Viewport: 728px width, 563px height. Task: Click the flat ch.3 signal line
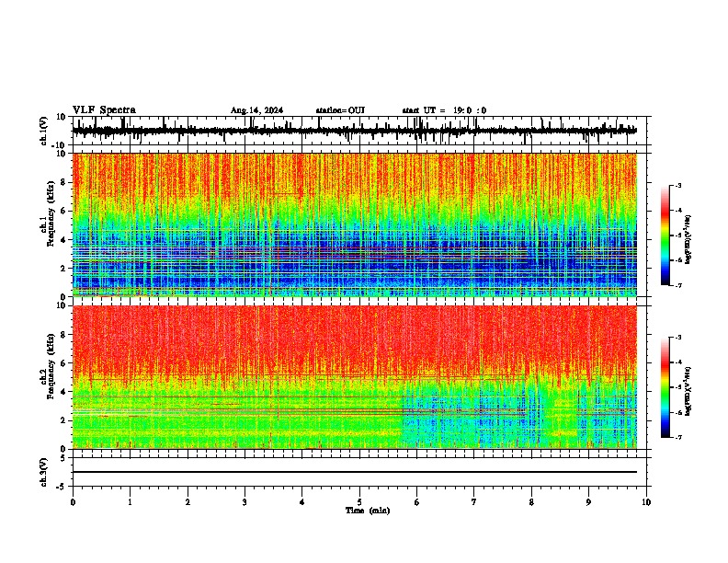coord(355,472)
